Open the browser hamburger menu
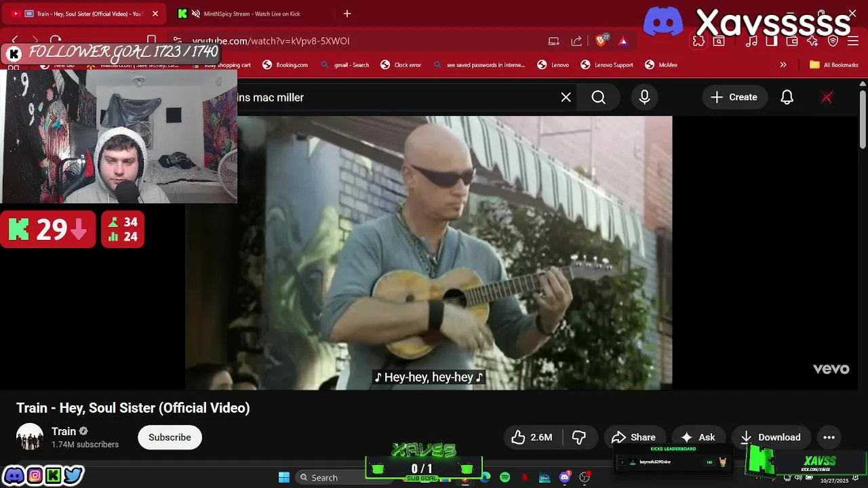Image resolution: width=868 pixels, height=488 pixels. tap(854, 41)
